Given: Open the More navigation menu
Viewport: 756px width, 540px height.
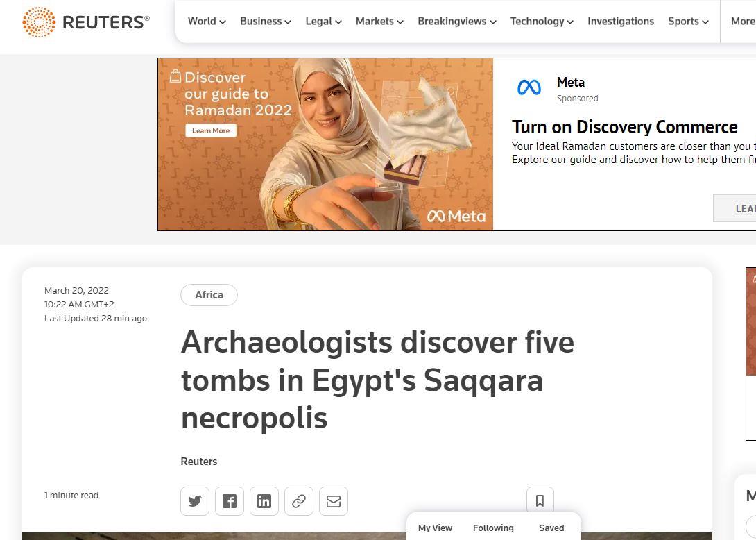Looking at the screenshot, I should click(743, 22).
